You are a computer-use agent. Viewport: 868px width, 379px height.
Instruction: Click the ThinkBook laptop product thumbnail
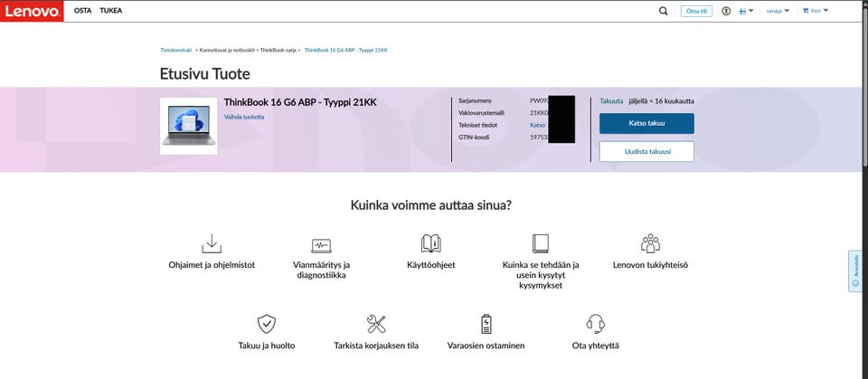189,127
